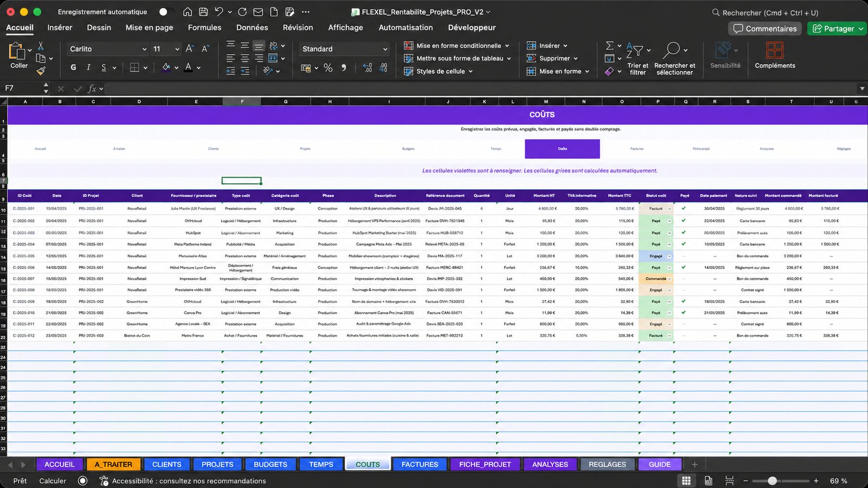Click the percent style icon
Image resolution: width=868 pixels, height=488 pixels.
coord(328,68)
